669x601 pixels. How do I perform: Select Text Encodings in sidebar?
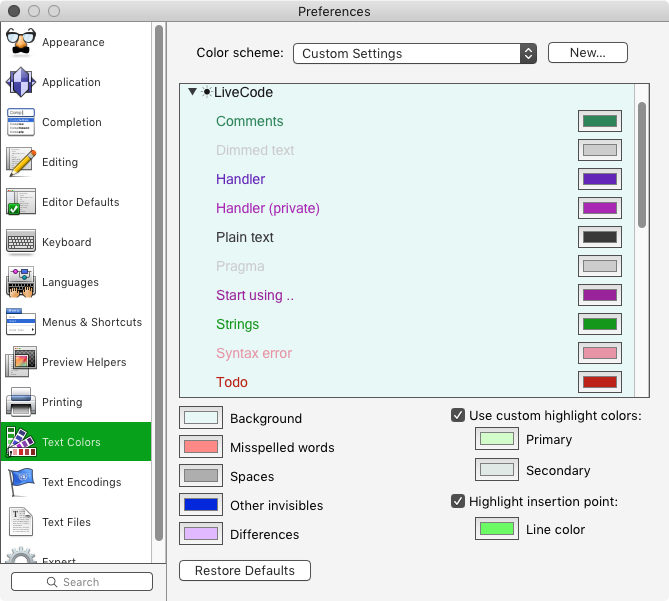point(81,482)
